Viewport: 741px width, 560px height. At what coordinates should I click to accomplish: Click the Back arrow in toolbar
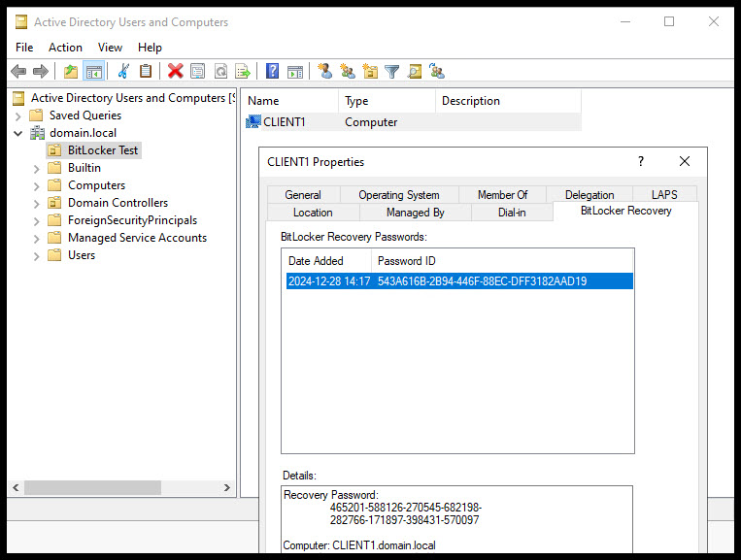(18, 72)
